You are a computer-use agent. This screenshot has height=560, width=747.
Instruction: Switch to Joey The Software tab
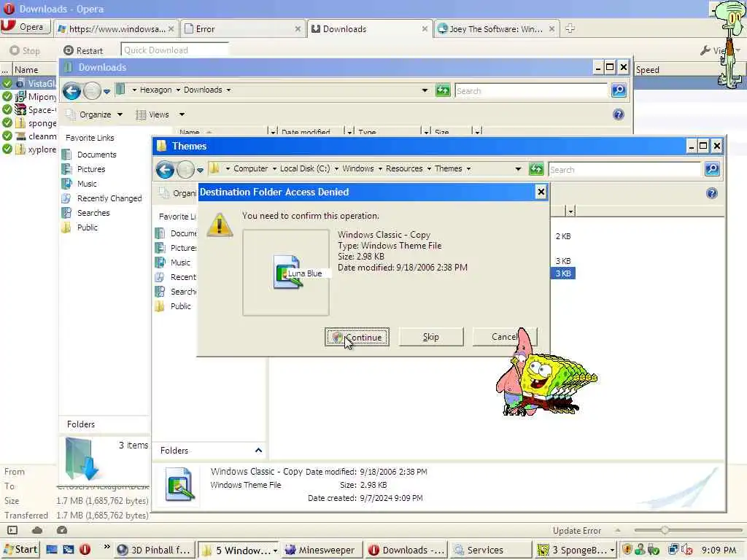tap(495, 29)
